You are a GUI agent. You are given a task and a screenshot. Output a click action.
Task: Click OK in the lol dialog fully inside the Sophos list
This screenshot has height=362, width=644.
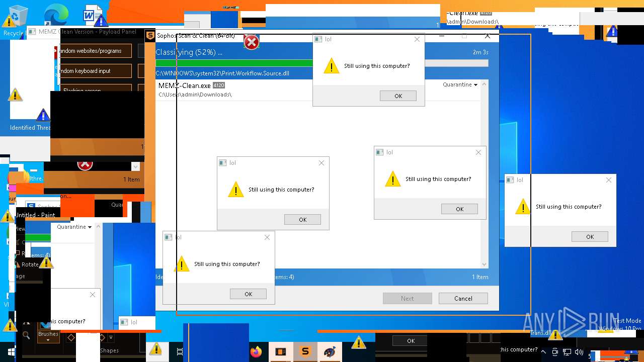pyautogui.click(x=302, y=219)
